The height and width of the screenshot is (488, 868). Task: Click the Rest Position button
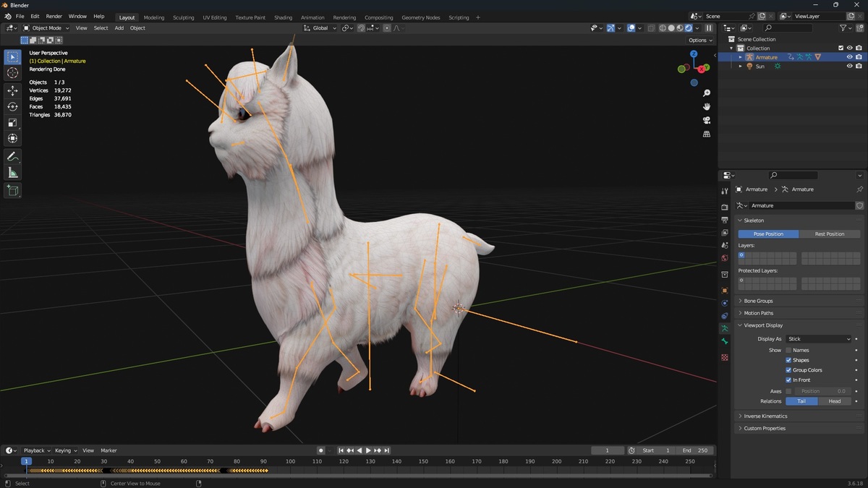830,234
